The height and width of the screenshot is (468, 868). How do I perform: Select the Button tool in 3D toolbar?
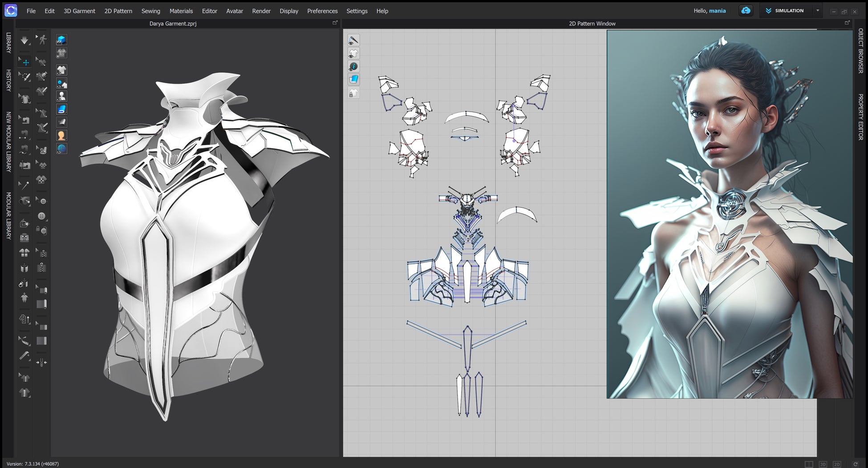click(41, 216)
